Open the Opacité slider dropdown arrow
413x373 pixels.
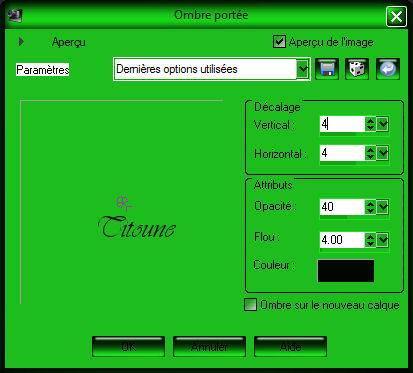point(383,207)
